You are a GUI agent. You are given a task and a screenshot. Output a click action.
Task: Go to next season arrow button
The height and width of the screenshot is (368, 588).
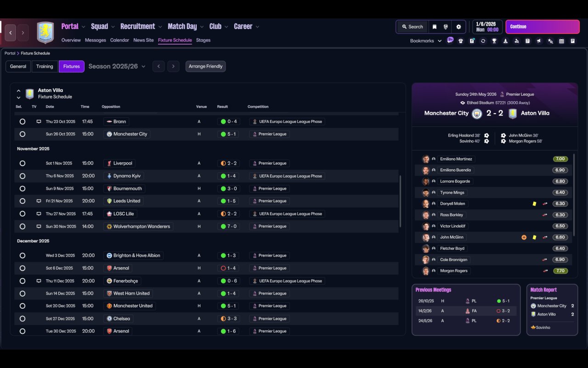point(173,67)
